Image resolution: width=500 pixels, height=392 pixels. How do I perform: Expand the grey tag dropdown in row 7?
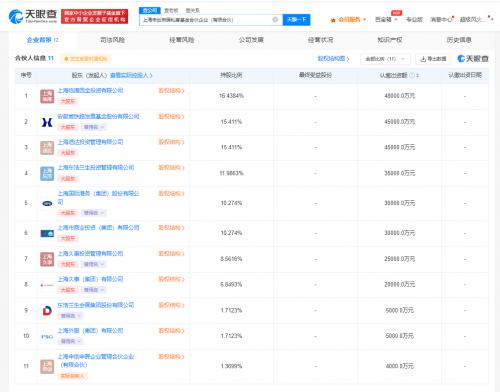94,264
